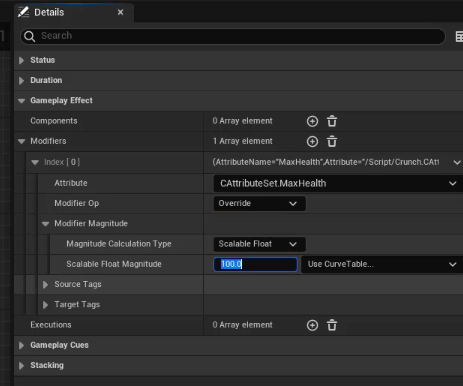Delete all Components array elements

332,121
